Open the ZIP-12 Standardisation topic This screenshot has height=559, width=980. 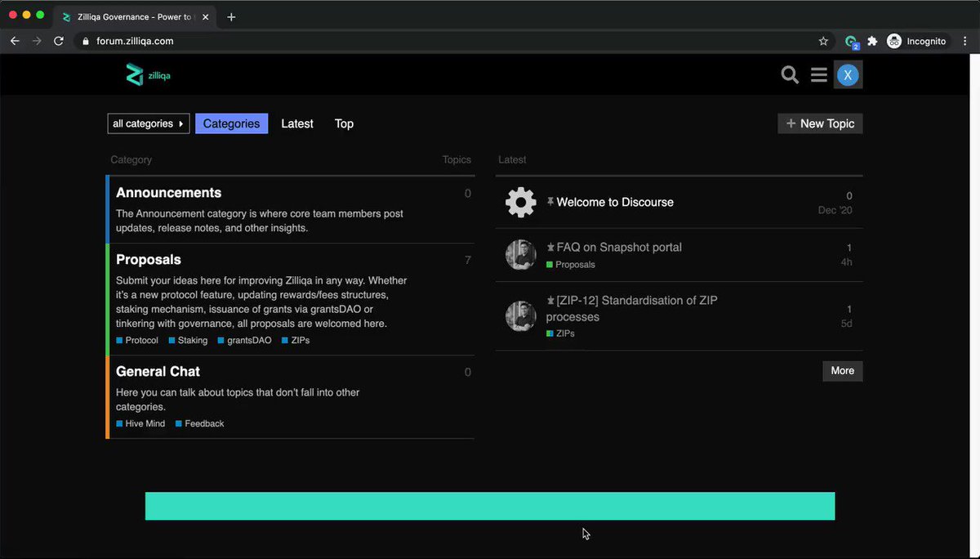[x=632, y=309]
